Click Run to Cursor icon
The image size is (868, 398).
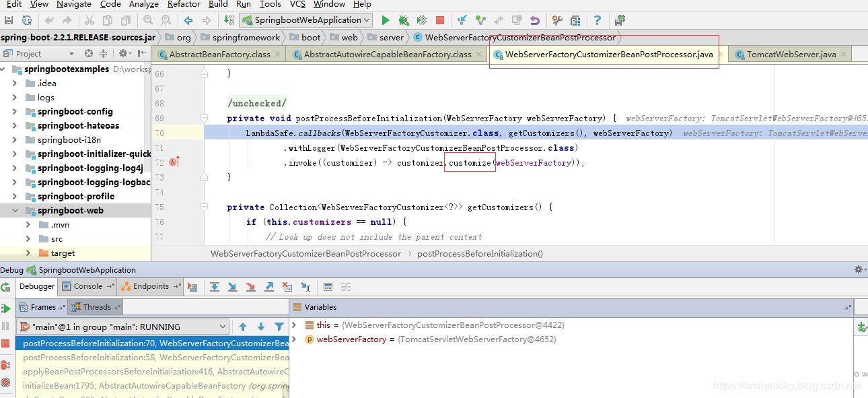click(x=305, y=287)
